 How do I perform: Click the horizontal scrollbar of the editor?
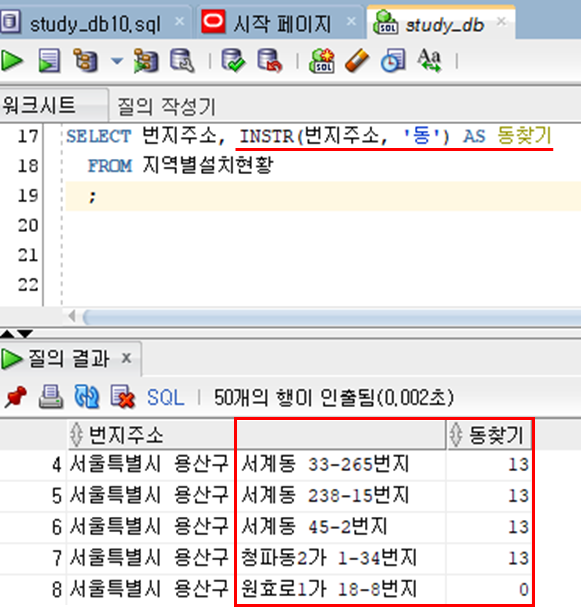331,317
